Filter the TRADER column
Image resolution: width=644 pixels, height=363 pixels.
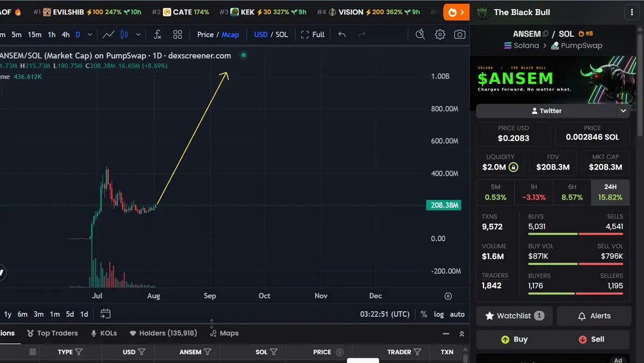(417, 352)
